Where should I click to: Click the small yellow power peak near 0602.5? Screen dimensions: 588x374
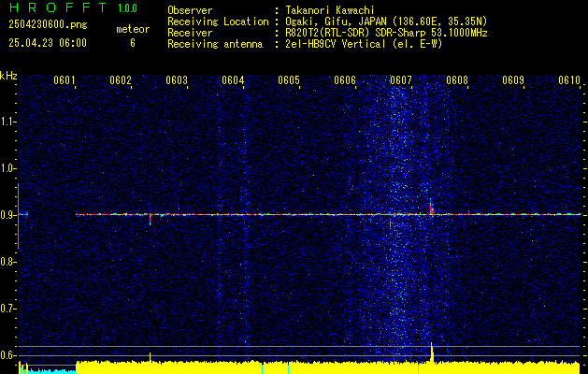coord(150,357)
